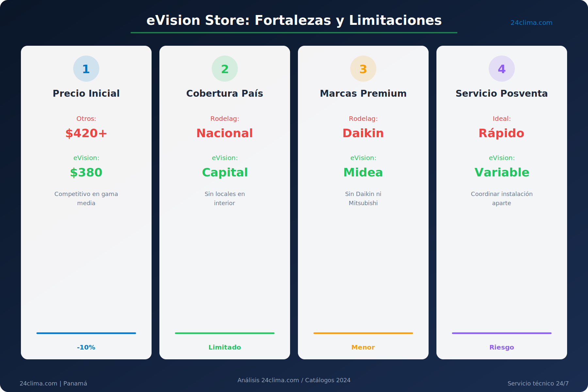Click the 24clima.com | Panamá footer text
This screenshot has width=588, height=392.
click(x=53, y=384)
